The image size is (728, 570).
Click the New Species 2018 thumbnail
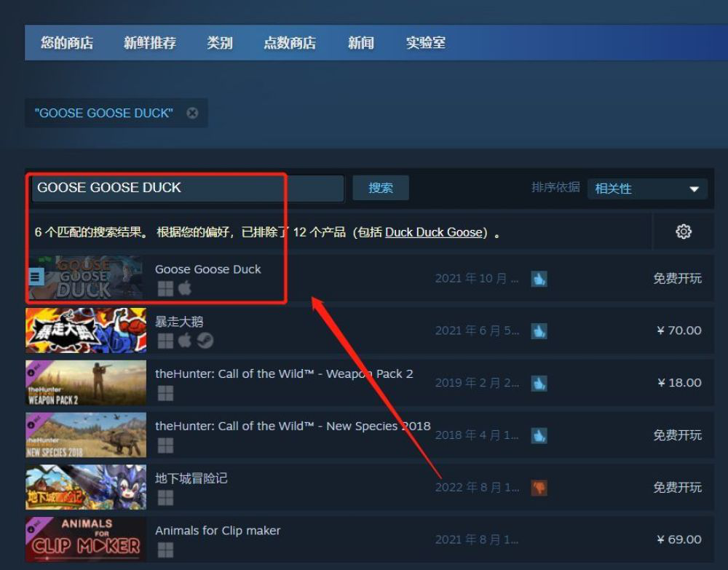tap(86, 435)
